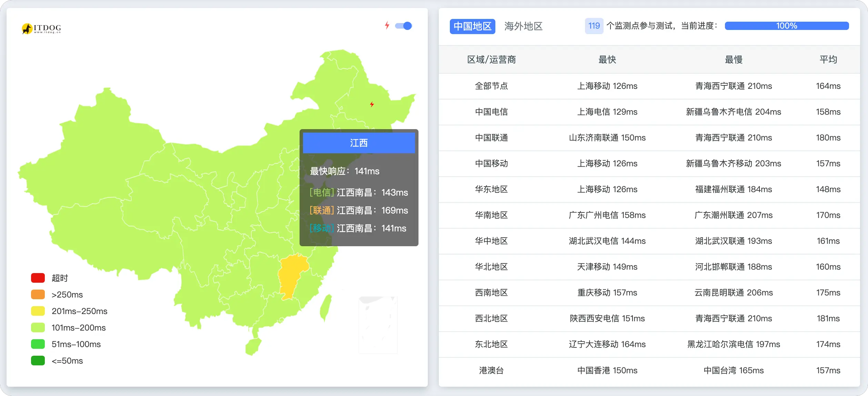Click the 最慢 column header
This screenshot has height=396, width=868.
[x=734, y=60]
